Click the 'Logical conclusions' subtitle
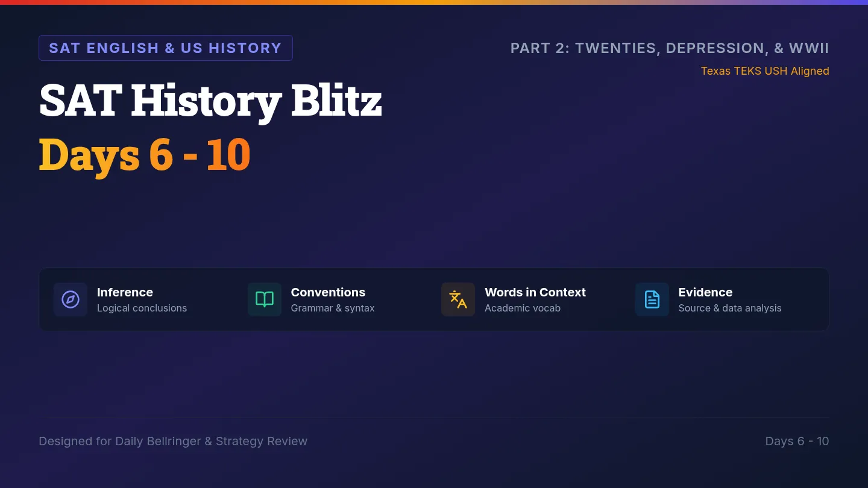This screenshot has height=488, width=868. point(142,308)
